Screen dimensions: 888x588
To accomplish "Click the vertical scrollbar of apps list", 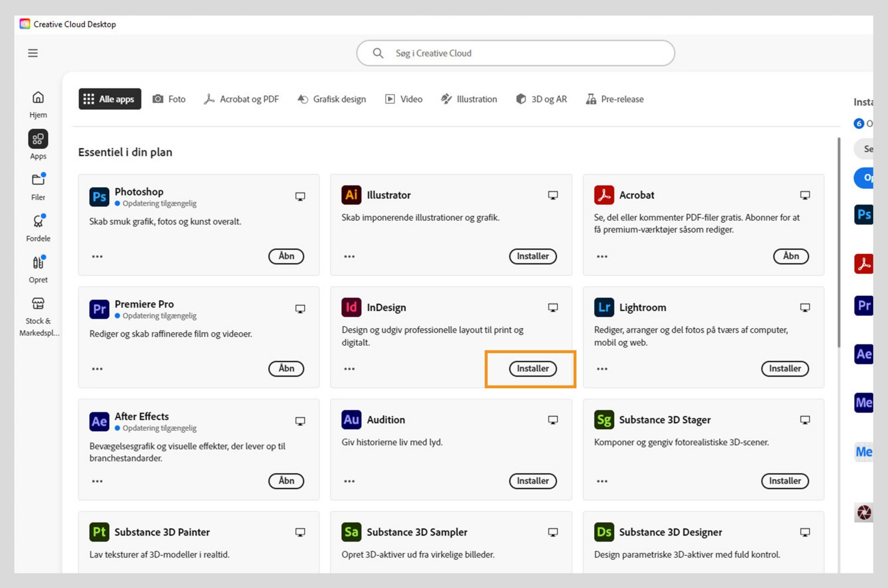I will coord(839,243).
